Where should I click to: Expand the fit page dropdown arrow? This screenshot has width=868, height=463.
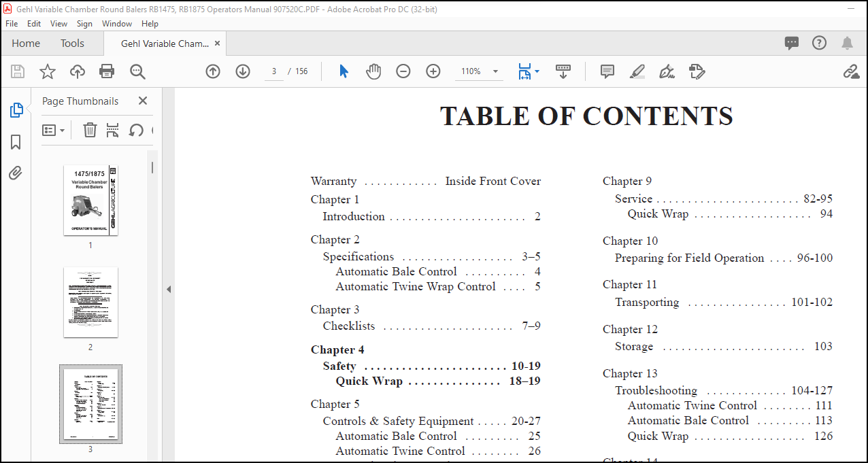pos(537,71)
